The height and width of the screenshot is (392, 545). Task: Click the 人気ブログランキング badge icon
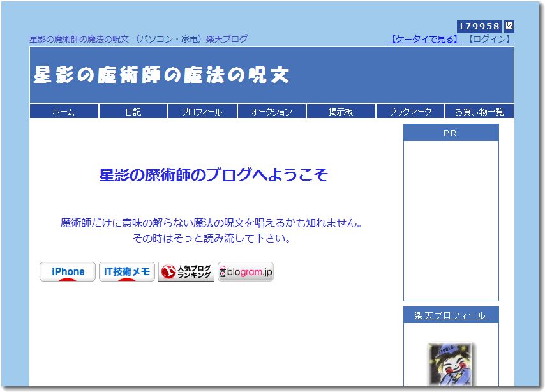(185, 271)
